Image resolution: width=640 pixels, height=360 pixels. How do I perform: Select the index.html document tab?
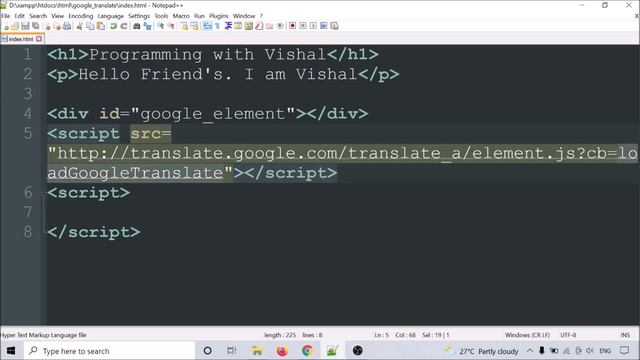pos(21,39)
